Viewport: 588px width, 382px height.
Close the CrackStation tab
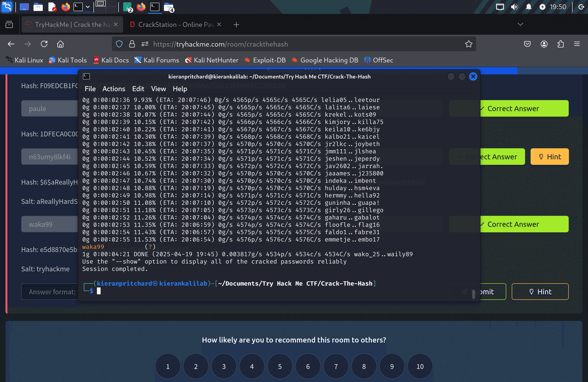click(x=219, y=24)
